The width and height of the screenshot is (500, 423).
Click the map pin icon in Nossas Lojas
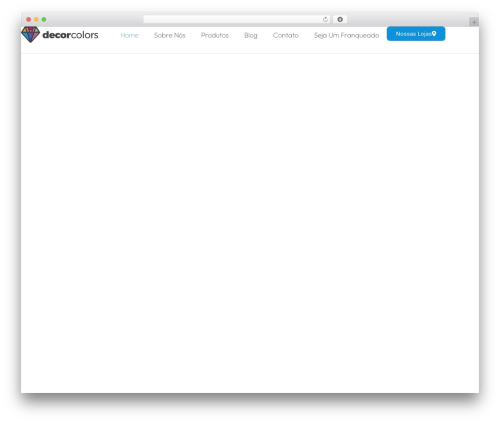tap(434, 33)
